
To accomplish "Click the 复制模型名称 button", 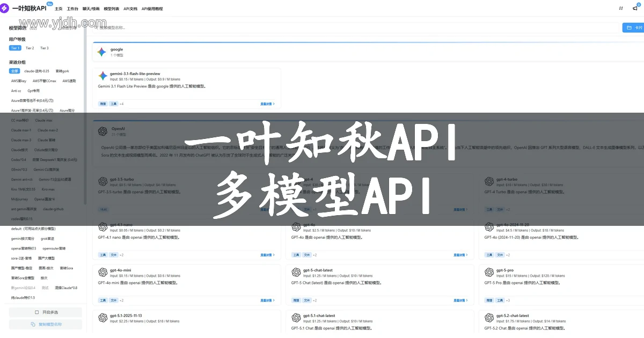I will pos(46,325).
